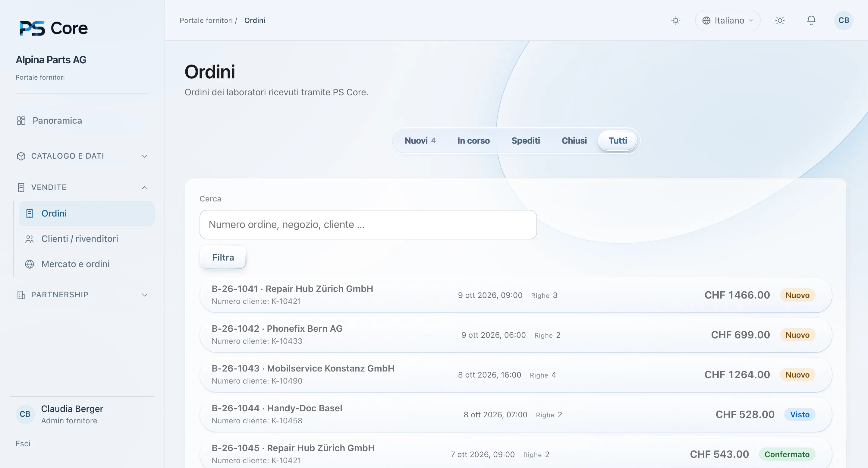The image size is (868, 468).
Task: Click the building icon beside PARTNERSHIP
Action: point(21,295)
